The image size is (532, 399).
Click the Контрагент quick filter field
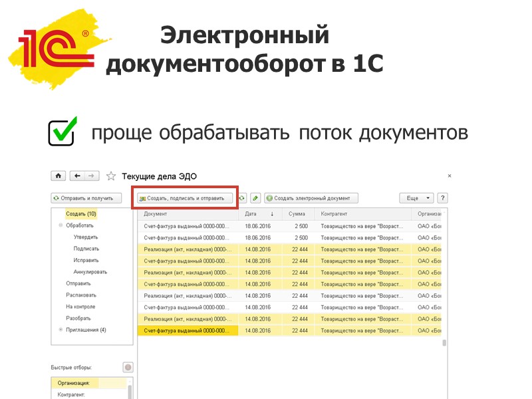(88, 394)
